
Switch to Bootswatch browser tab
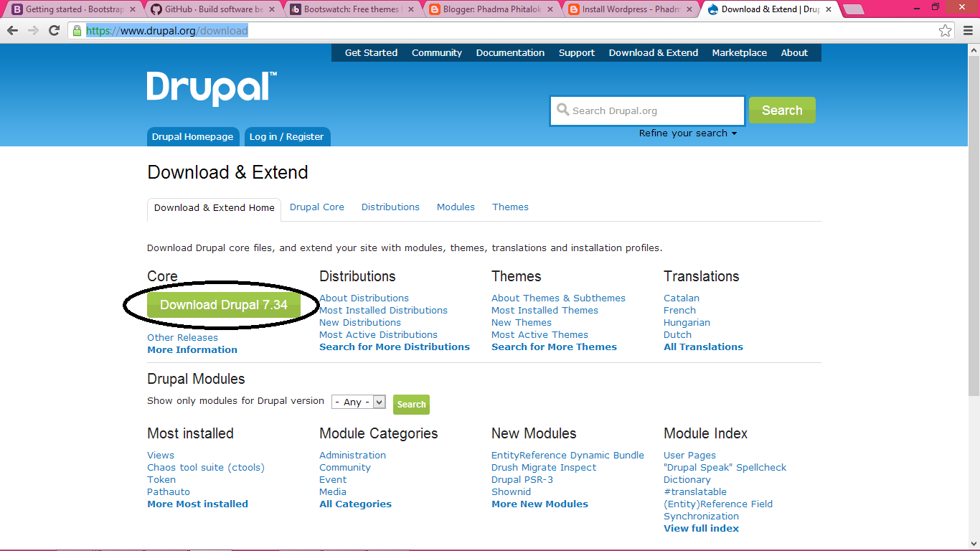[x=347, y=9]
